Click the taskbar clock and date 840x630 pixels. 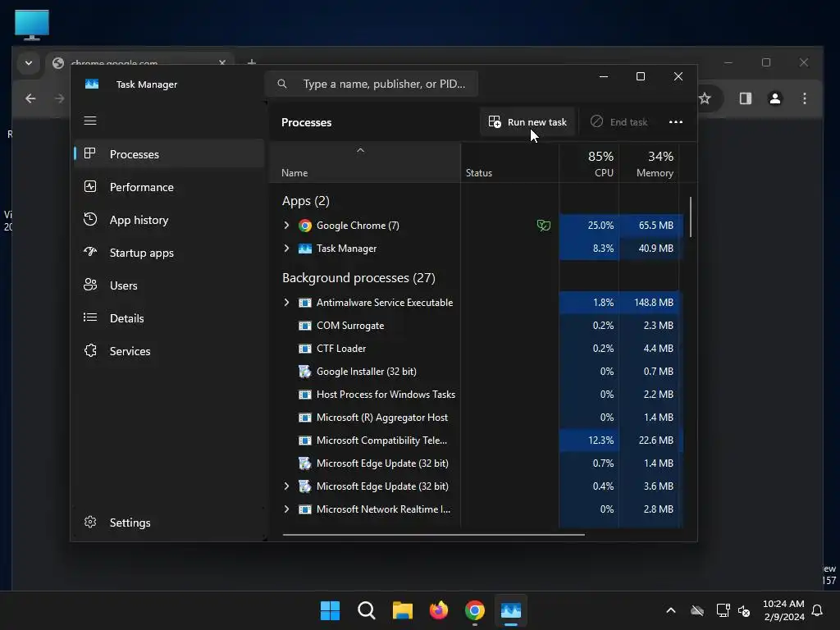coord(783,610)
